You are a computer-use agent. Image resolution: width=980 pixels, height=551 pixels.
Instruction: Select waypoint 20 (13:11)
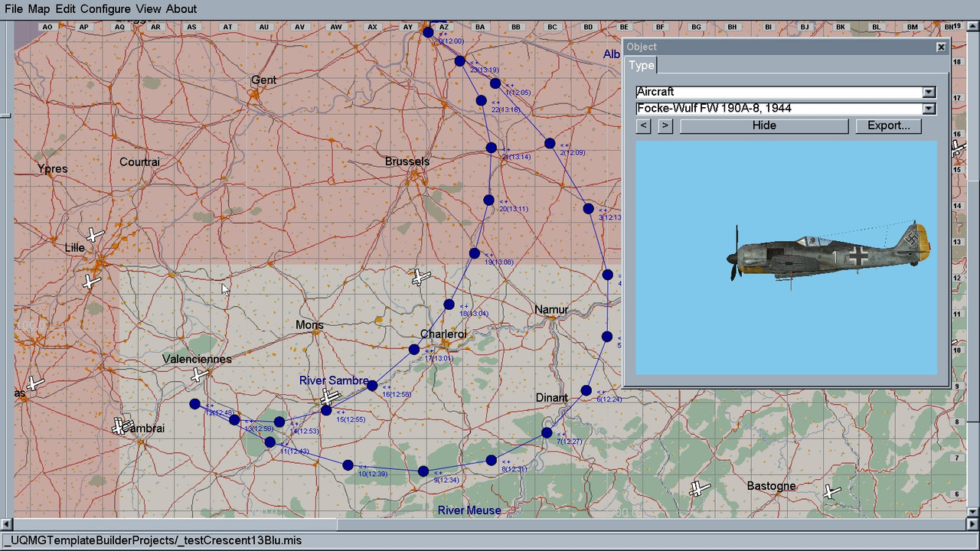(488, 201)
